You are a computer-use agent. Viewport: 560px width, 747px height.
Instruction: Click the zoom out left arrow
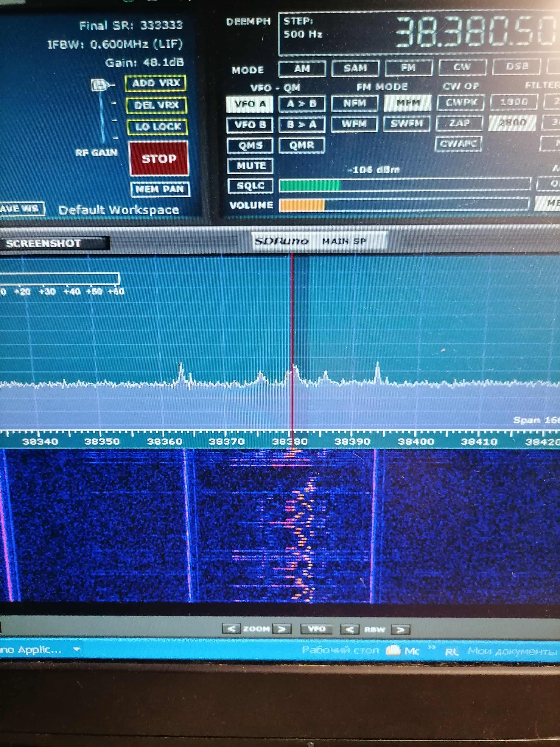[x=231, y=629]
